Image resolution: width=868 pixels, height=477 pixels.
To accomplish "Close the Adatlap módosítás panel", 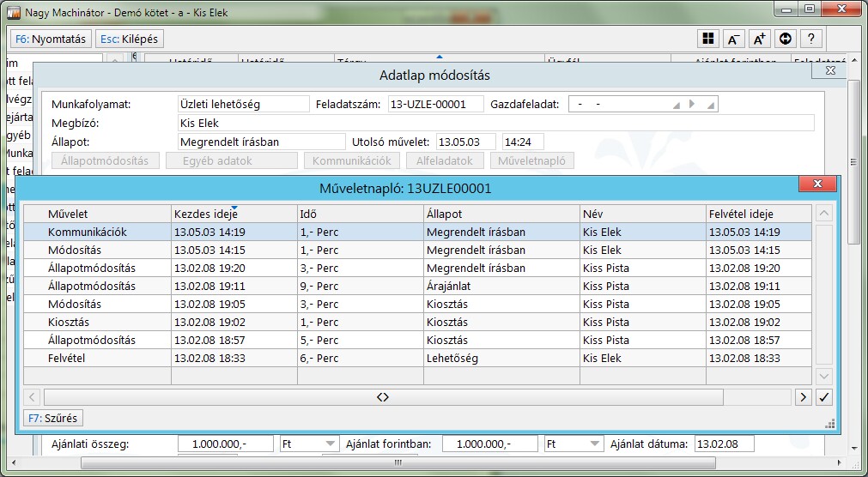I will (829, 70).
